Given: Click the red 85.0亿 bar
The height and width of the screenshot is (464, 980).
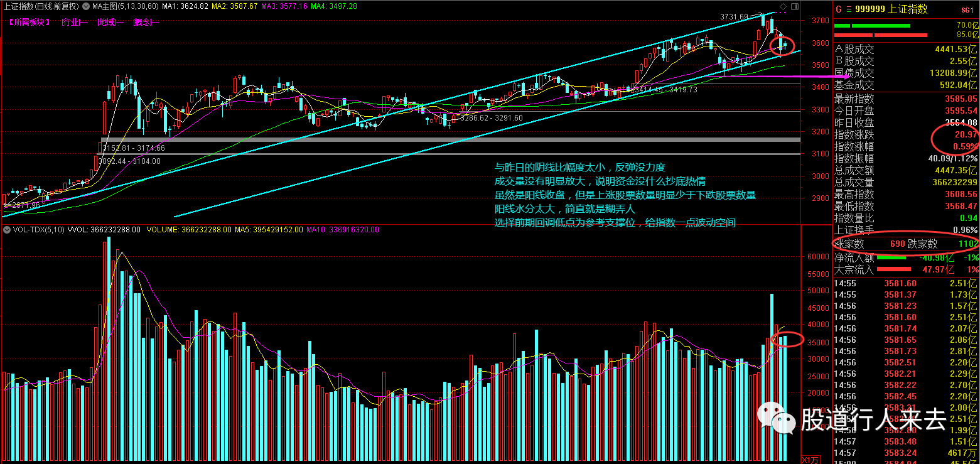Looking at the screenshot, I should click(880, 35).
